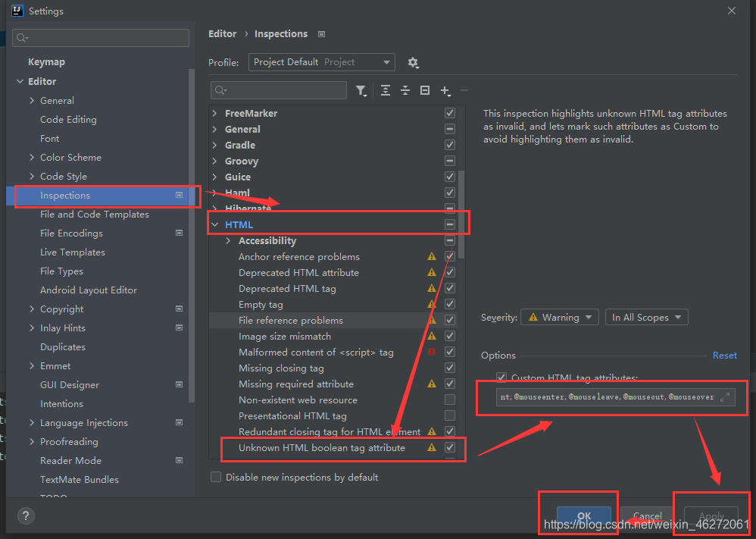This screenshot has height=539, width=756.
Task: Click the Custom HTML tag attributes field
Action: 616,397
